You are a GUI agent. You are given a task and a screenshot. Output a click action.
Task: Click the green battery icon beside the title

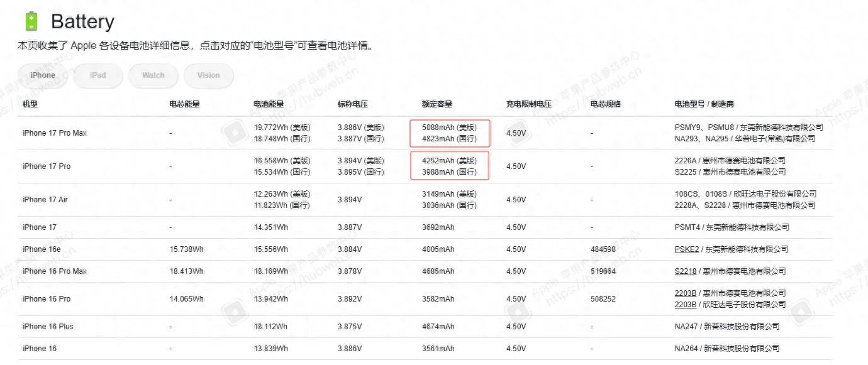(31, 21)
